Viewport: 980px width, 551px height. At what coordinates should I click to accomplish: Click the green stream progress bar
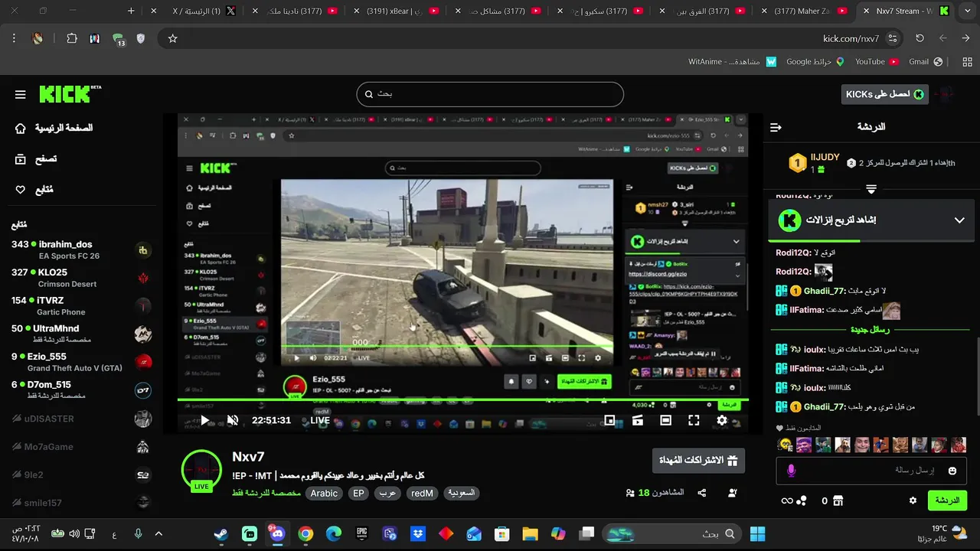tap(462, 399)
